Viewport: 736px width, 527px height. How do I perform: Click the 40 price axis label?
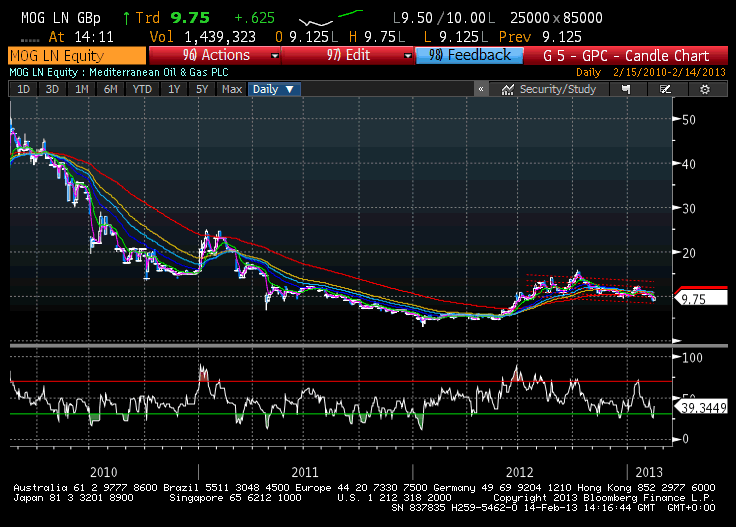pyautogui.click(x=689, y=164)
